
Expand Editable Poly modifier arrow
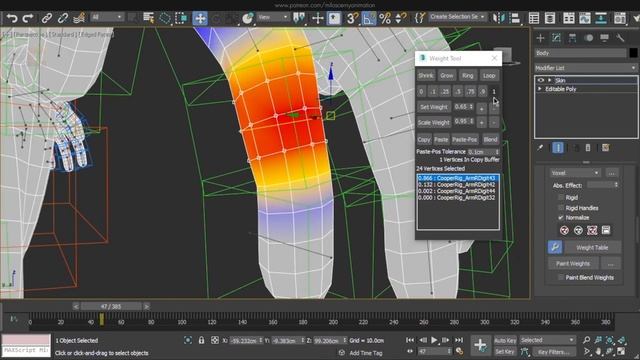coord(540,89)
